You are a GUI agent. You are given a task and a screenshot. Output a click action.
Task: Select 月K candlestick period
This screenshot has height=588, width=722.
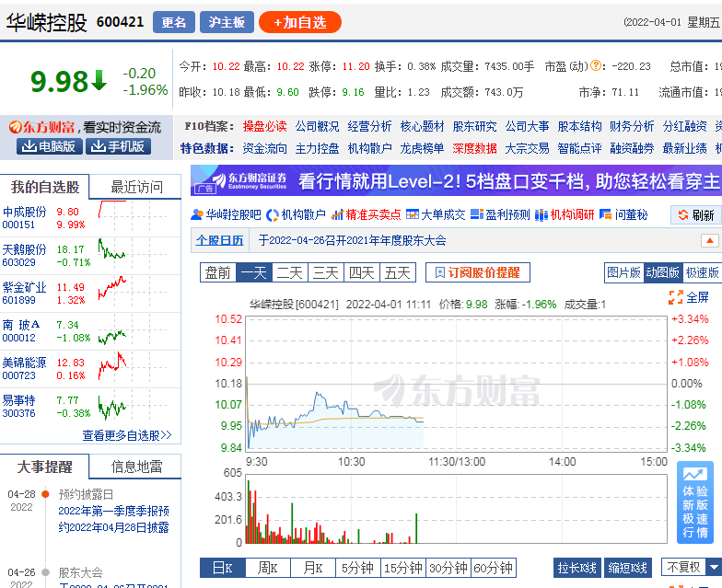click(x=313, y=568)
